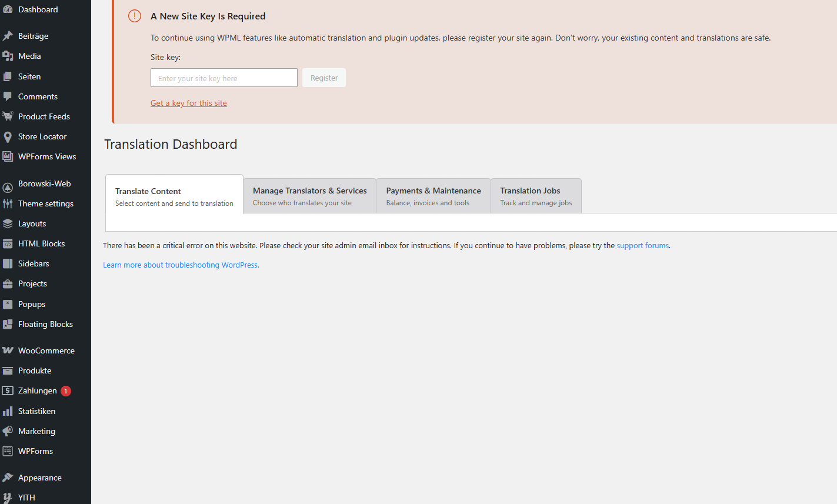Open the Manage Translators & Services tab
837x504 pixels.
[309, 196]
